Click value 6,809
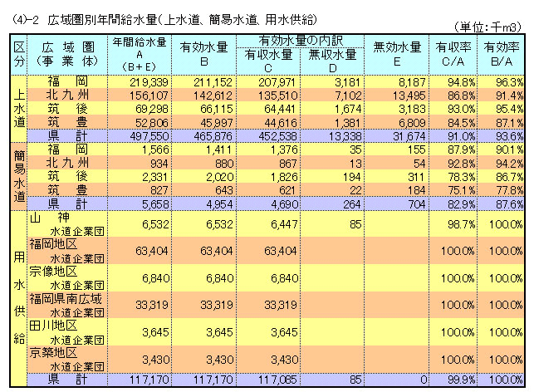Screen dimensions: 534x392 click(x=412, y=123)
